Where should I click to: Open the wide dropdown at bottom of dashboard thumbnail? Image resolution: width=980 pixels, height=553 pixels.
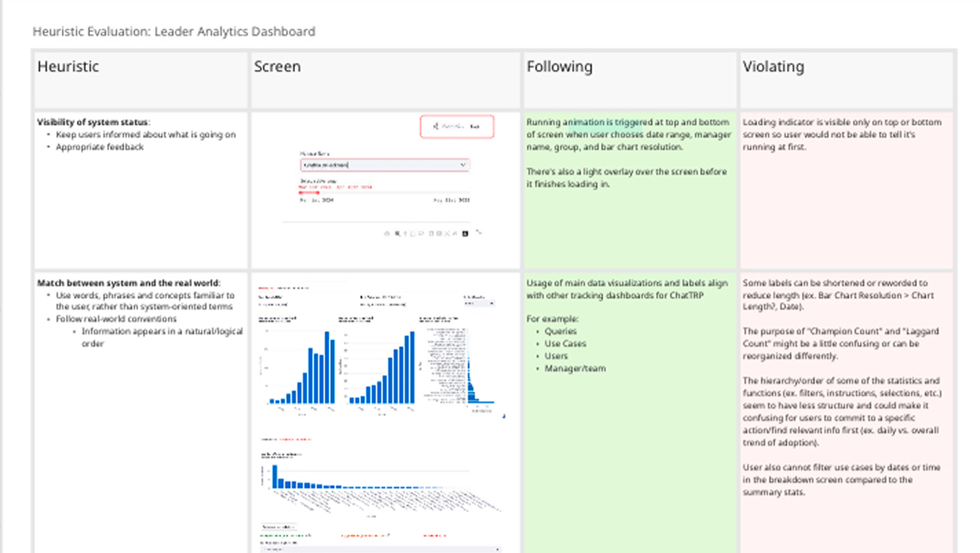tap(382, 549)
